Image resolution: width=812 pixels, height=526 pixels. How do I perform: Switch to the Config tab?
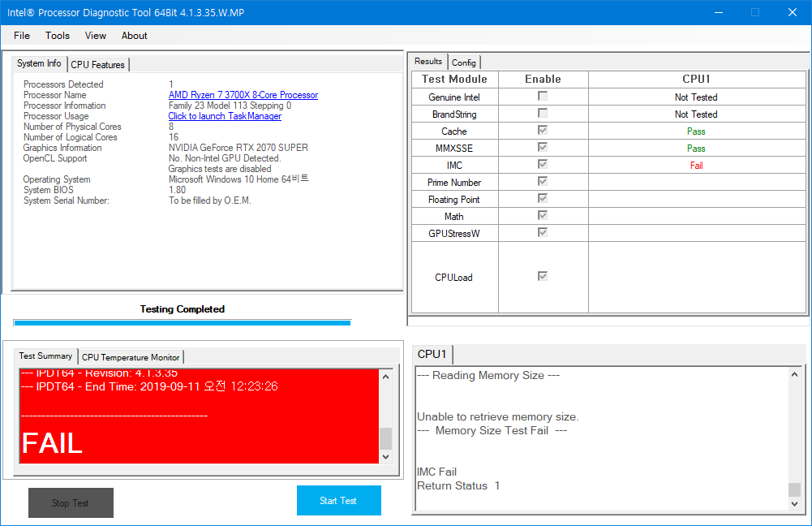464,63
